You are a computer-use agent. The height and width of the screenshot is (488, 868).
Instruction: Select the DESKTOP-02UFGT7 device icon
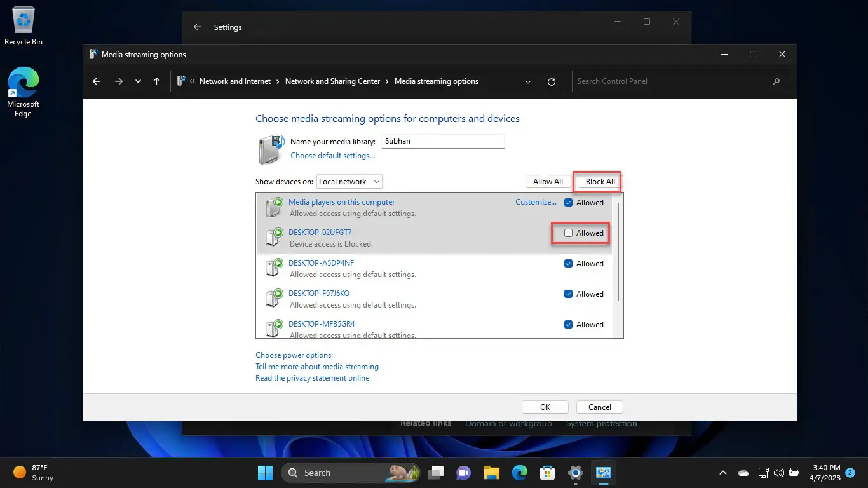pos(275,237)
